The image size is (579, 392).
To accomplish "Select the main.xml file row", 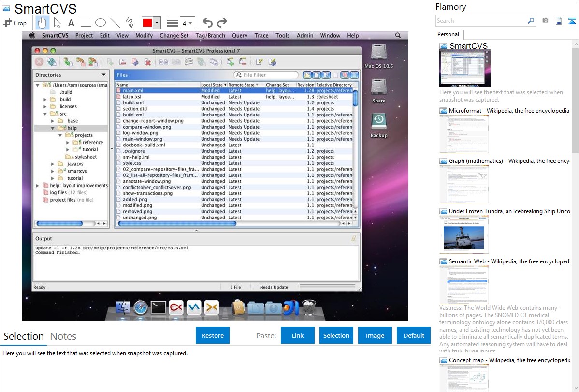I will [234, 90].
